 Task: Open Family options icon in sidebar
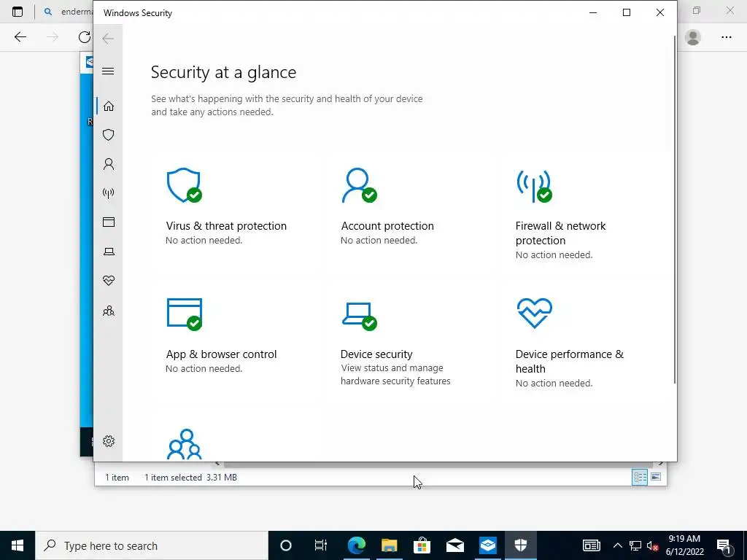pos(109,311)
